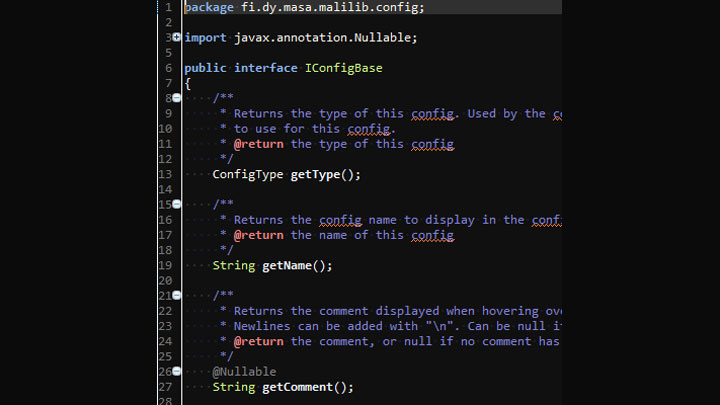Collapse the Javadoc comment starting at line 15
Screen dimensions: 720x405
[x=177, y=205]
